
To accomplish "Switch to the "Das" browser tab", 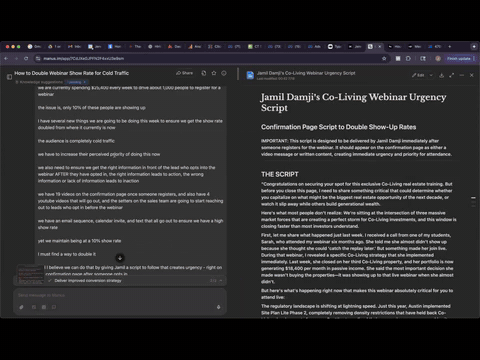I will point(174,46).
